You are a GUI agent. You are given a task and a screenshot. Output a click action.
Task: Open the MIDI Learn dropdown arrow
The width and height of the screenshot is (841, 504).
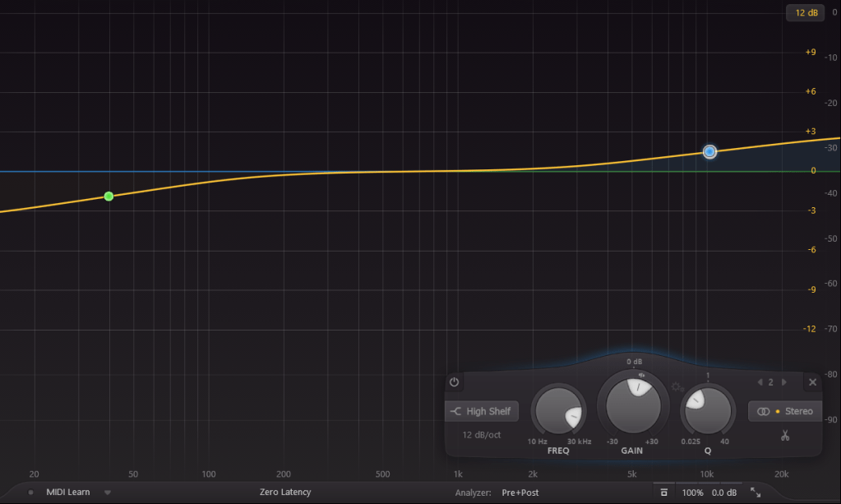coord(107,492)
